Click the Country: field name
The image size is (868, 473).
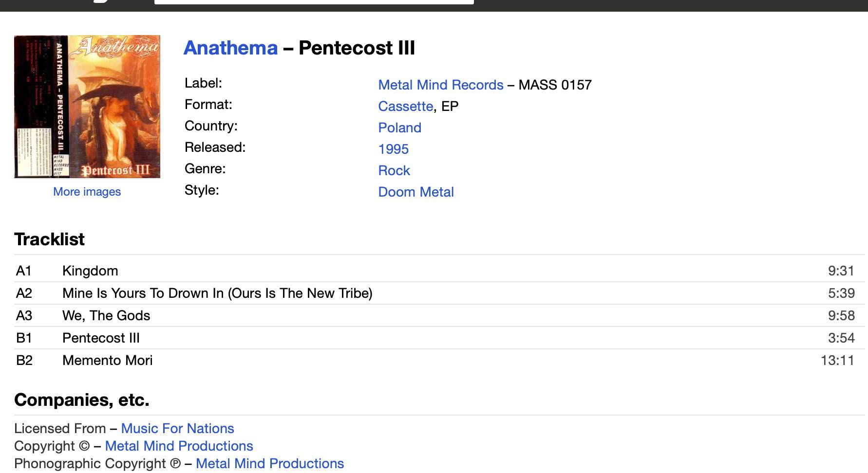tap(211, 126)
